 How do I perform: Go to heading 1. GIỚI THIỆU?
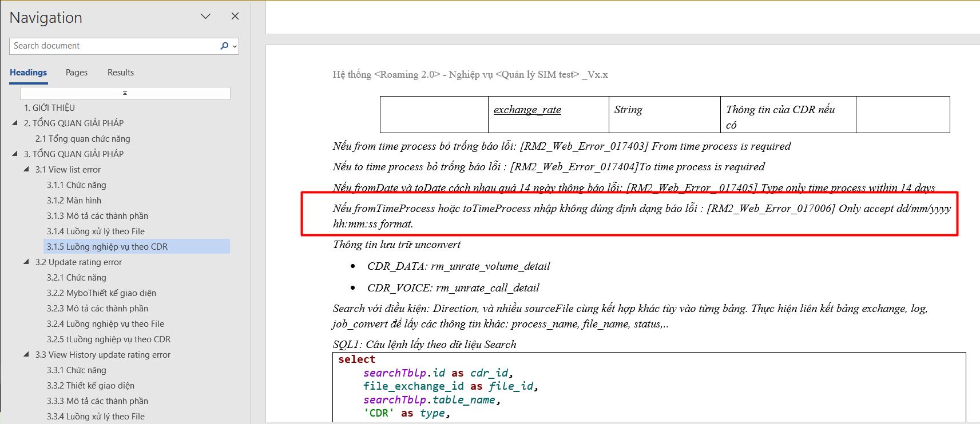[49, 107]
